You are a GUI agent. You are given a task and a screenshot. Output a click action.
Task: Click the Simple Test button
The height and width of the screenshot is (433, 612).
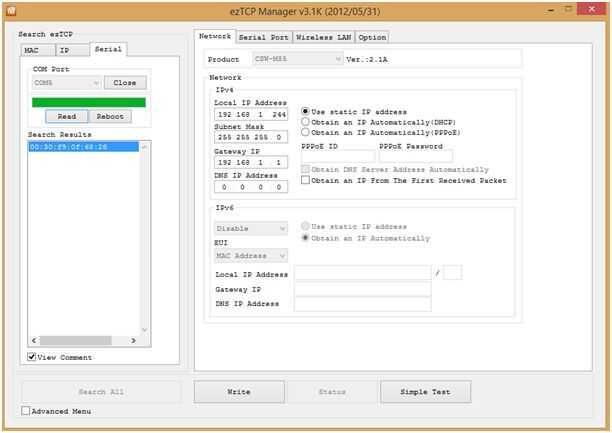click(x=425, y=392)
